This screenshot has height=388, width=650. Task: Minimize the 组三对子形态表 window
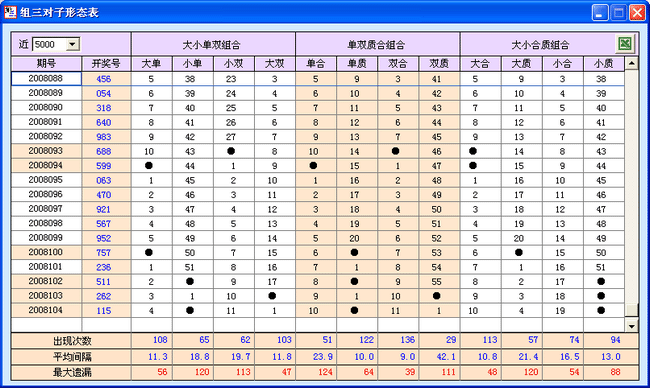pyautogui.click(x=600, y=12)
